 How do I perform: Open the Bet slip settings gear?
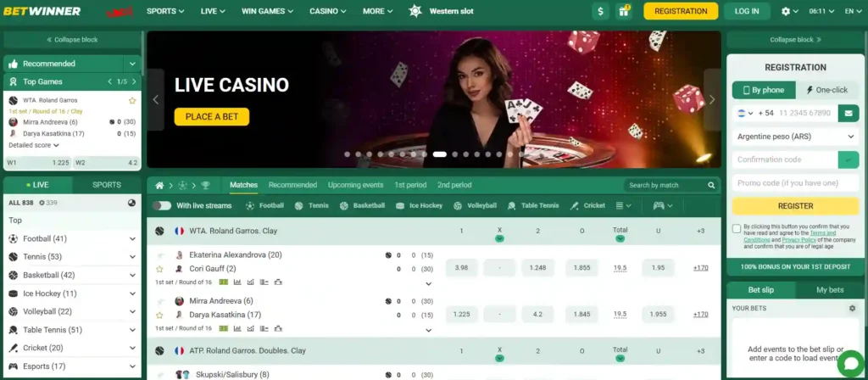pos(852,308)
